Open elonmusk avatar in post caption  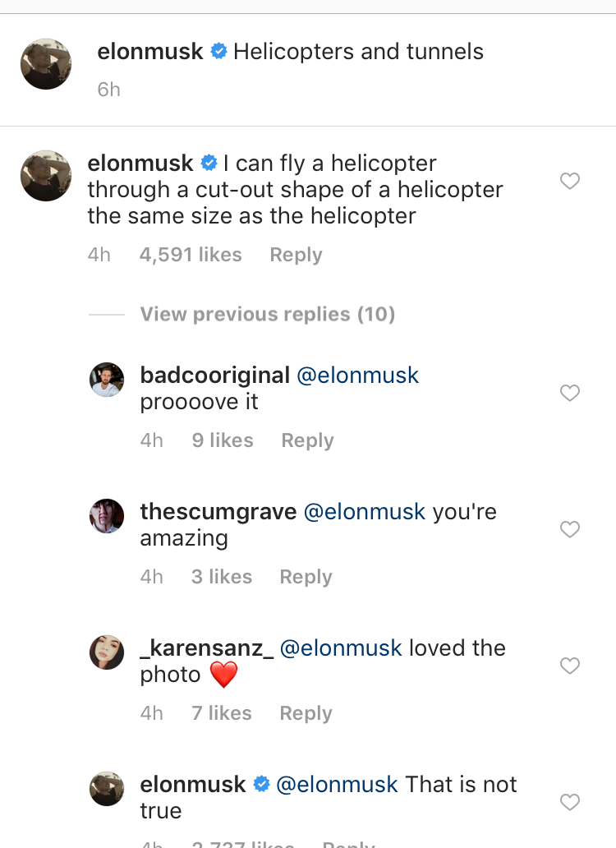46,64
